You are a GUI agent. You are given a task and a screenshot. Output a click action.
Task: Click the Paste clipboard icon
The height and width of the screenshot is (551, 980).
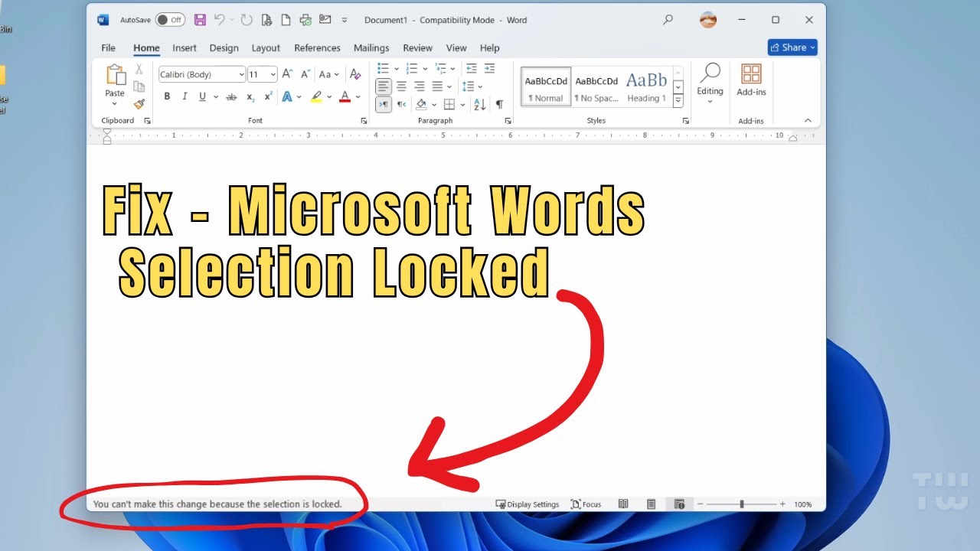point(115,75)
